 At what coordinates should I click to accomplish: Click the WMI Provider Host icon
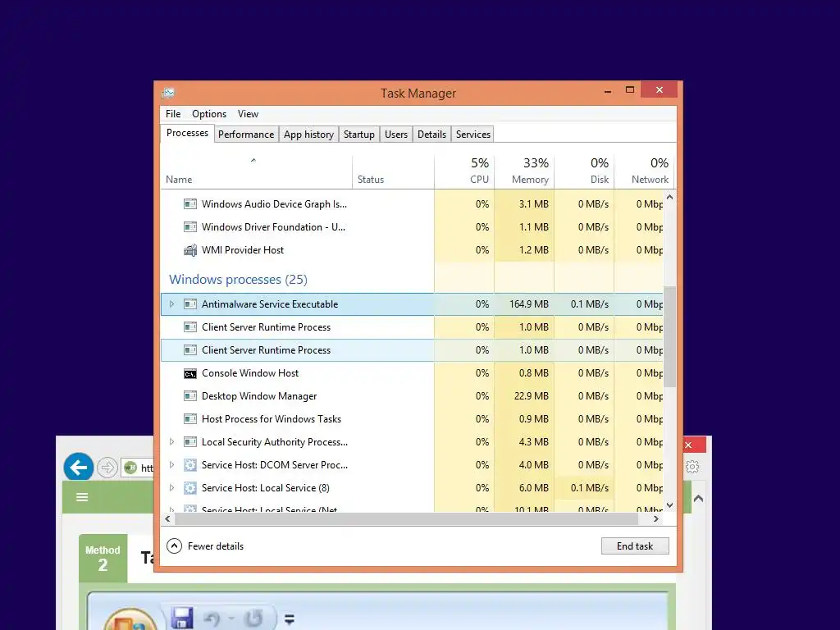(190, 250)
